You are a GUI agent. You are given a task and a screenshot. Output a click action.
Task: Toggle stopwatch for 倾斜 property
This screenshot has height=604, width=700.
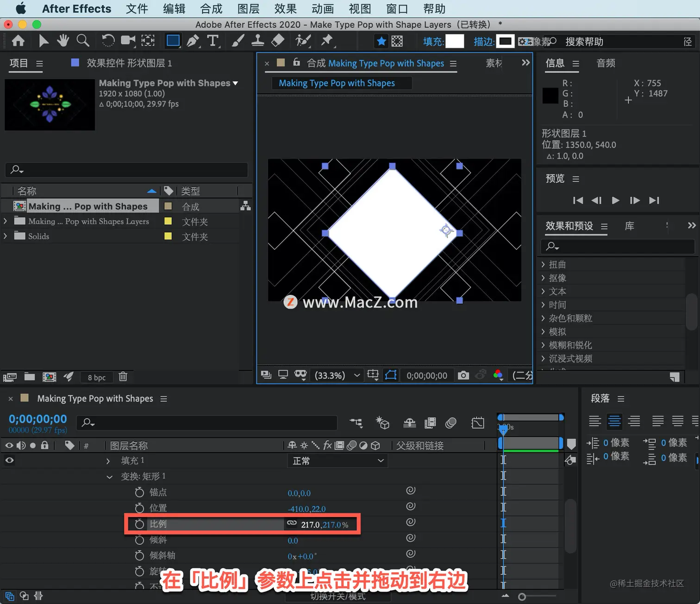[x=139, y=540]
